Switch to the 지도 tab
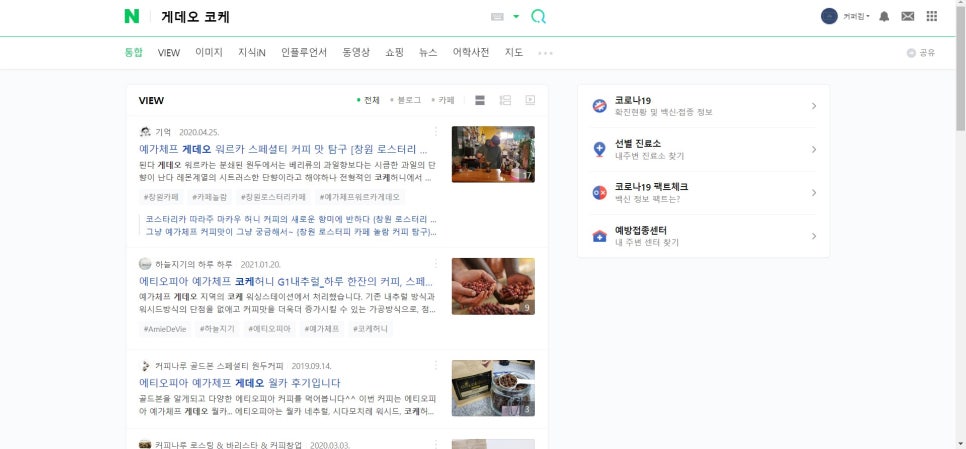This screenshot has width=966, height=449. [514, 53]
